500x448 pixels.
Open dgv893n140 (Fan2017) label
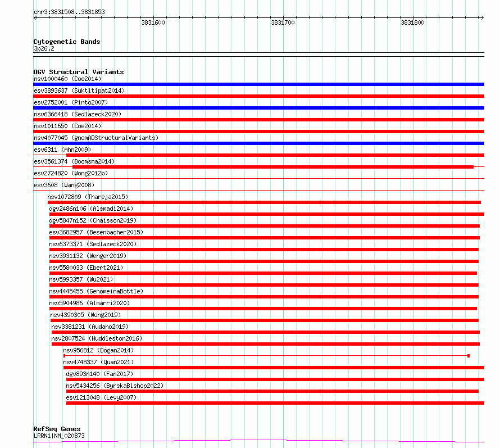coord(99,374)
